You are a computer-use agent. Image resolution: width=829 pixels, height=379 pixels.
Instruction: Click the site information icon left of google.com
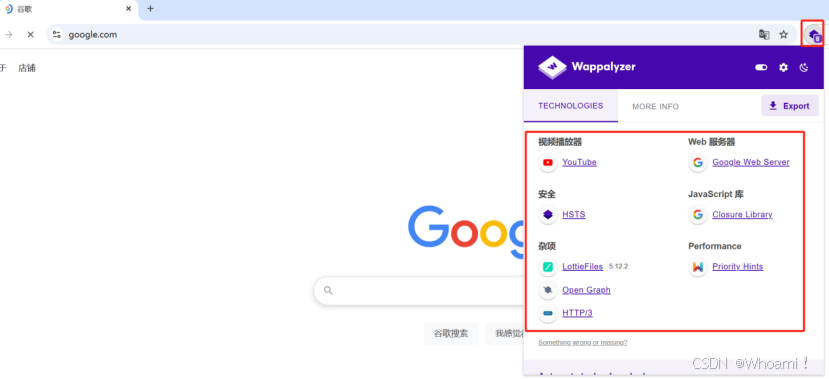tap(57, 35)
